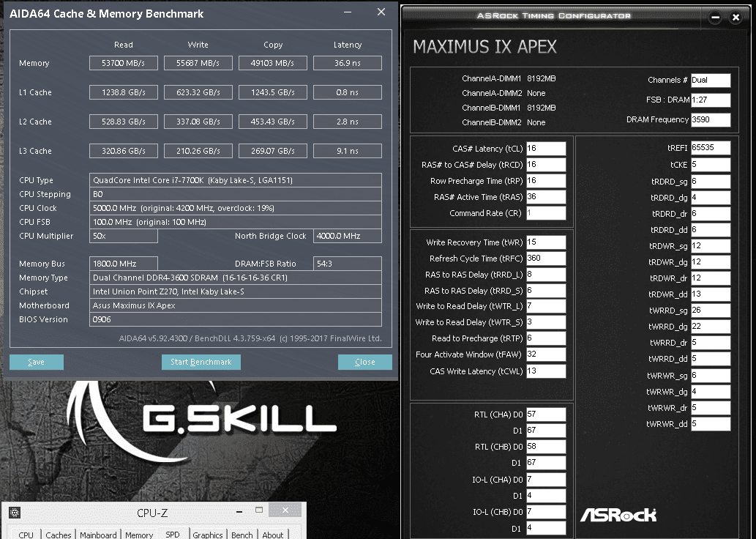
Task: Click the Refresh Cycle Time (tRFC) field
Action: click(546, 259)
